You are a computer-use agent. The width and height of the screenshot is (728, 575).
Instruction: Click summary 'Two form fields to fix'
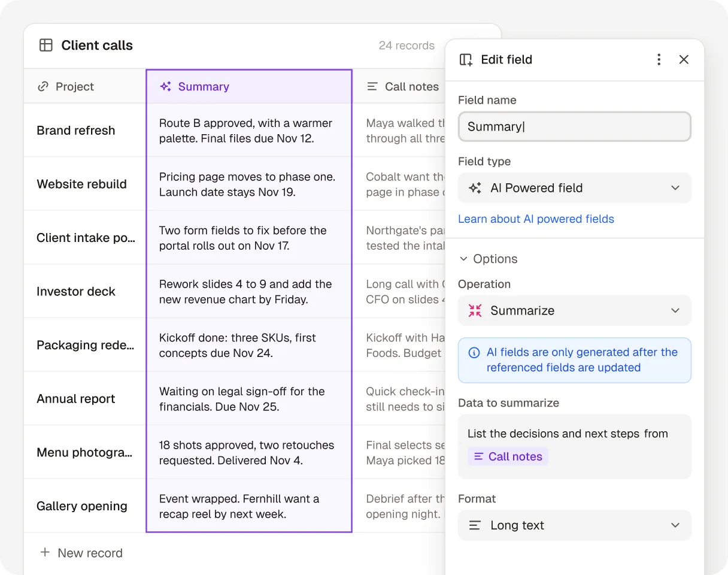[x=249, y=238]
